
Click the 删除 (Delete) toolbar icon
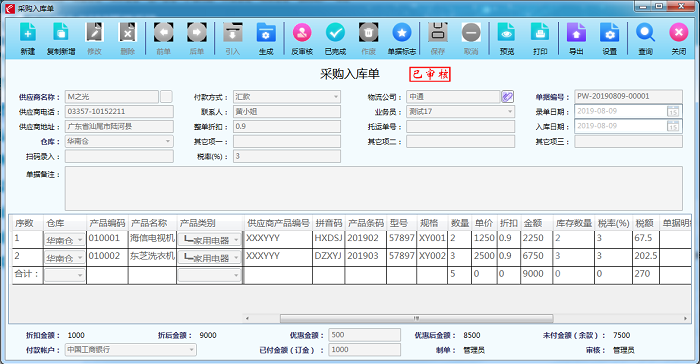[x=127, y=33]
